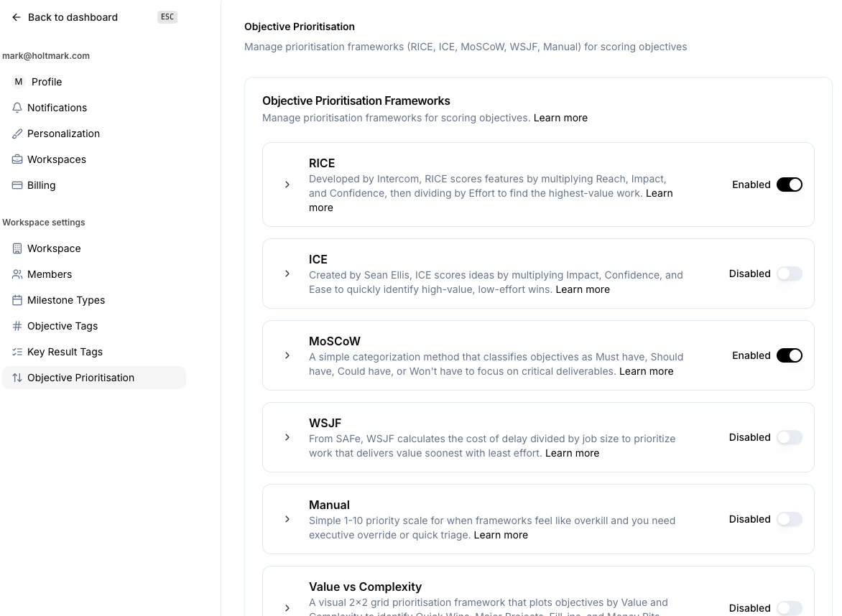Expand the RICE framework details
This screenshot has height=616, width=842.
click(x=287, y=185)
